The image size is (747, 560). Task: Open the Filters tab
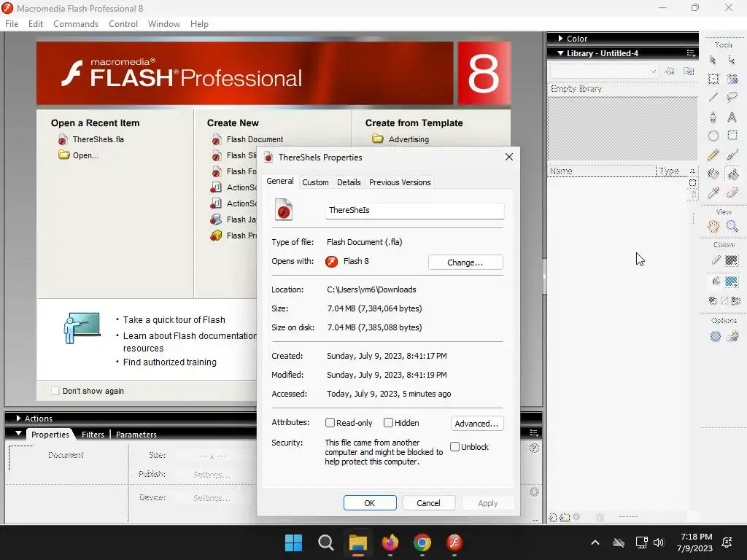click(93, 435)
